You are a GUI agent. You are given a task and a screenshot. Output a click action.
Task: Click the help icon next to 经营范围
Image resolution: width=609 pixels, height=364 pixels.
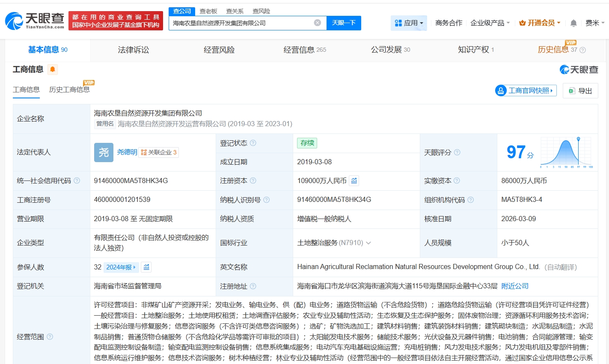pos(50,337)
